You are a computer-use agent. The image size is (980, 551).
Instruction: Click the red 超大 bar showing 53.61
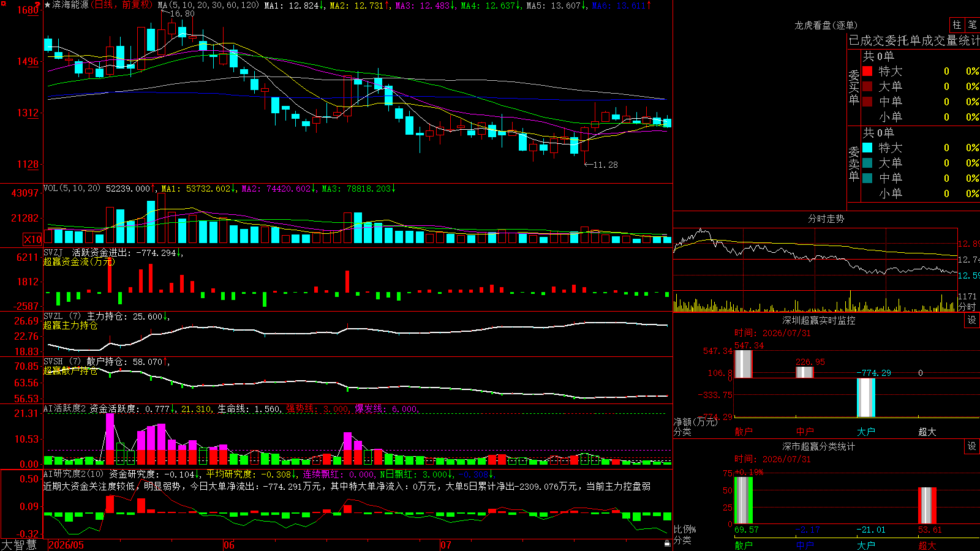927,506
